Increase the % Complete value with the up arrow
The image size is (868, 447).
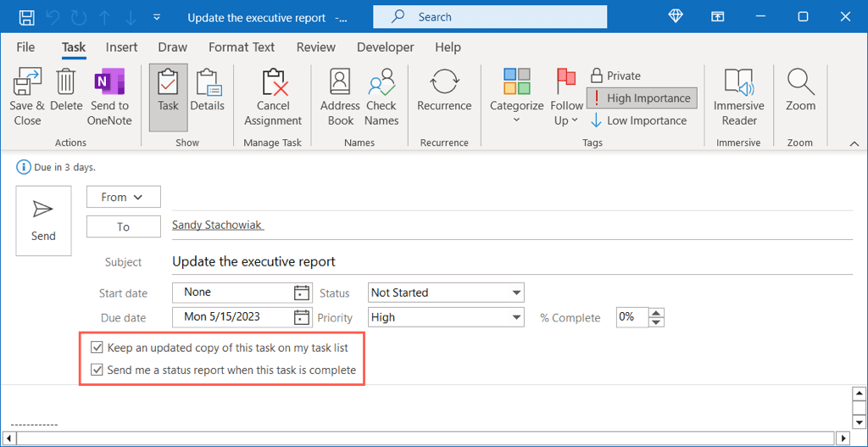click(655, 313)
